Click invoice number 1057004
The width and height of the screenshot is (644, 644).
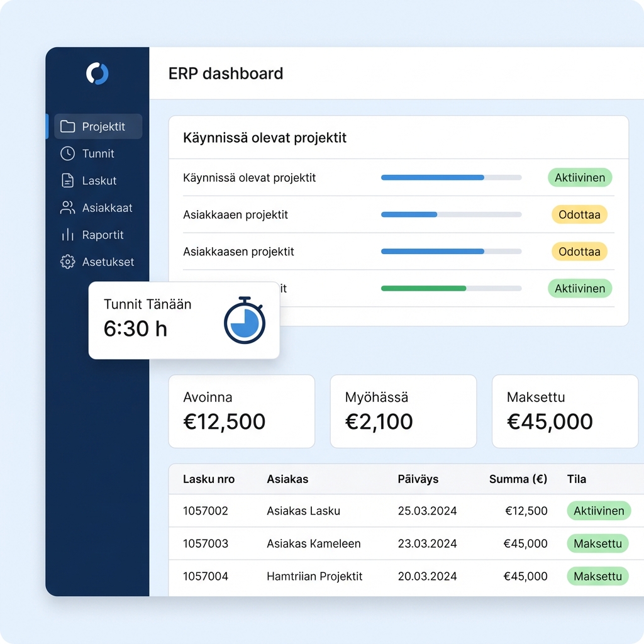click(206, 576)
